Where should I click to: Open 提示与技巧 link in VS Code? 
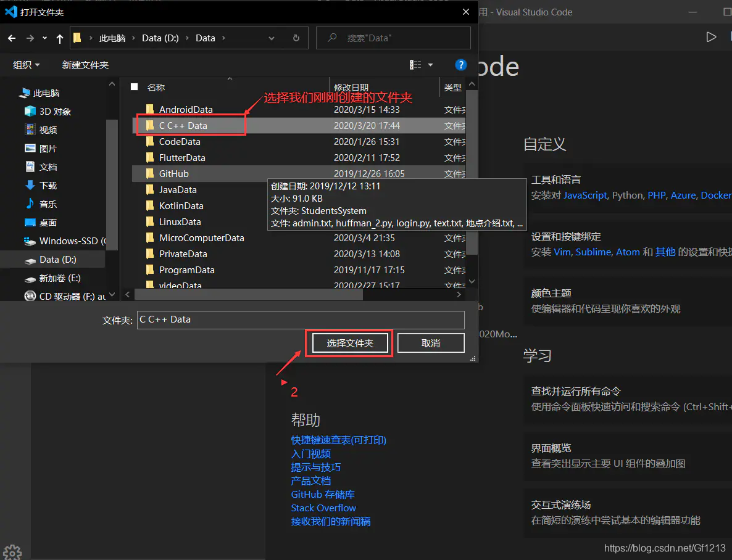315,467
